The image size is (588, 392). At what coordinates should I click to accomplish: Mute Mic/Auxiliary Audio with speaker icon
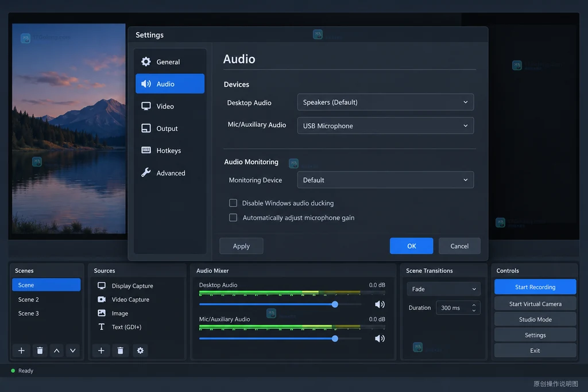click(380, 339)
